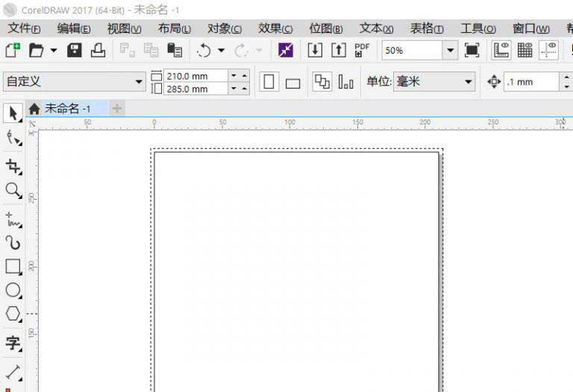Image resolution: width=573 pixels, height=392 pixels.
Task: Select Portrait page orientation
Action: point(269,82)
